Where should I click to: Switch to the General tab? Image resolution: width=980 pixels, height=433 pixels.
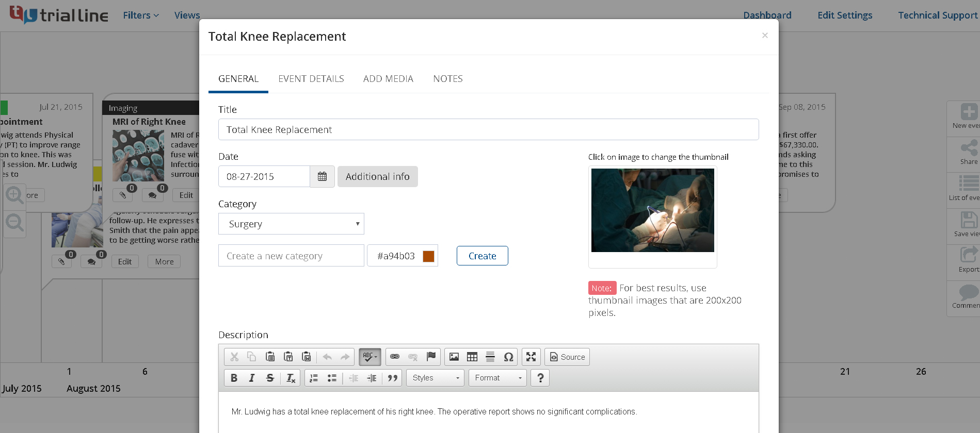tap(238, 79)
